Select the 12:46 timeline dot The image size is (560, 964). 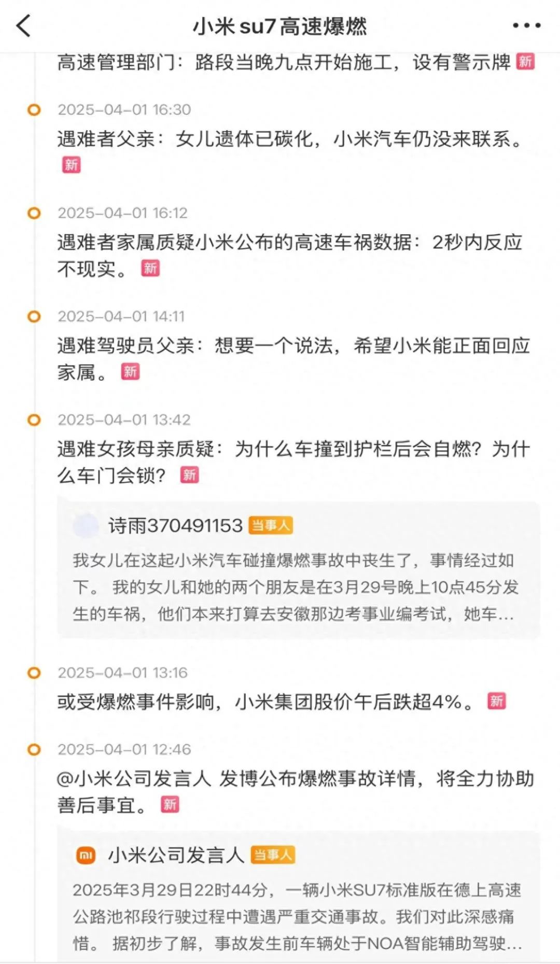34,750
